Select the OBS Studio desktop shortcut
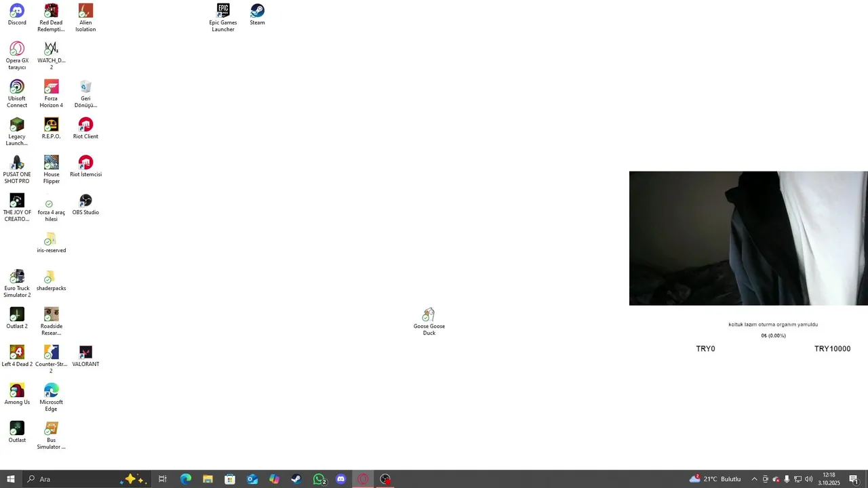The width and height of the screenshot is (868, 488). (x=85, y=204)
